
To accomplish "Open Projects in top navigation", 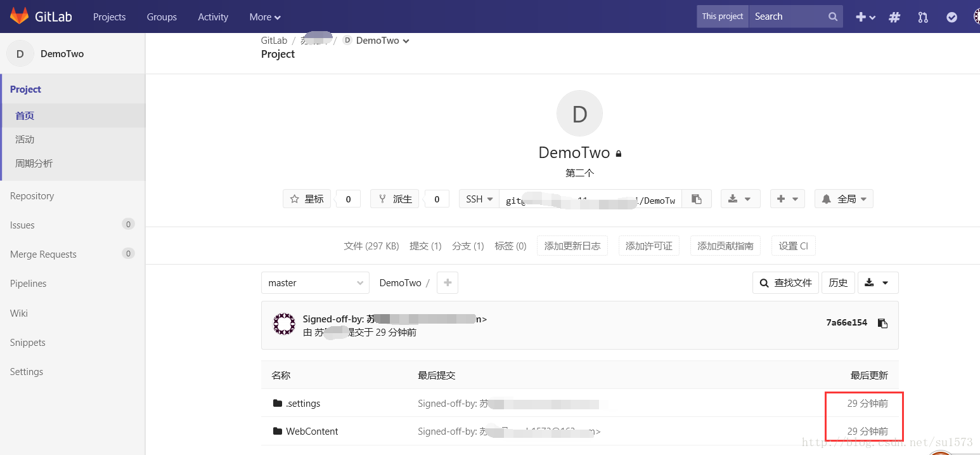I will pos(109,17).
